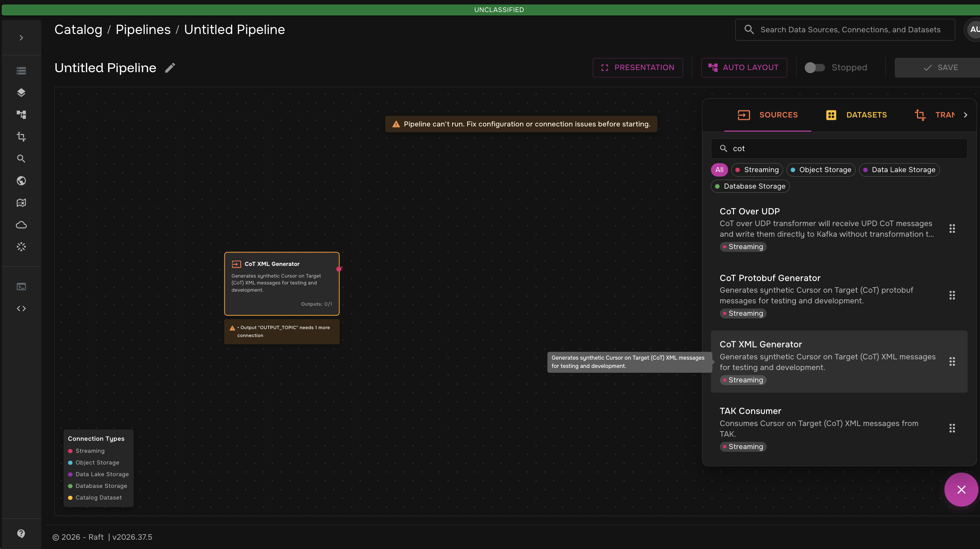Select the TAK Consumer source item

(x=839, y=428)
